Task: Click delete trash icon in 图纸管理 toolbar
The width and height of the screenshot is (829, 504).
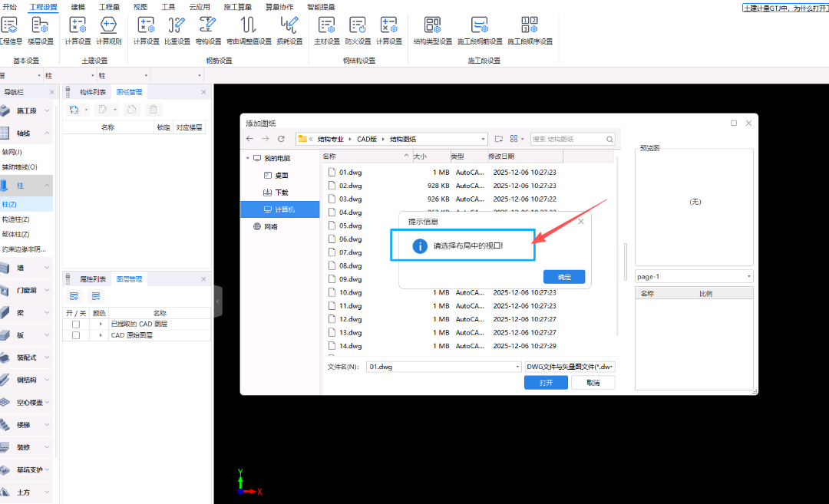Action: (x=154, y=110)
